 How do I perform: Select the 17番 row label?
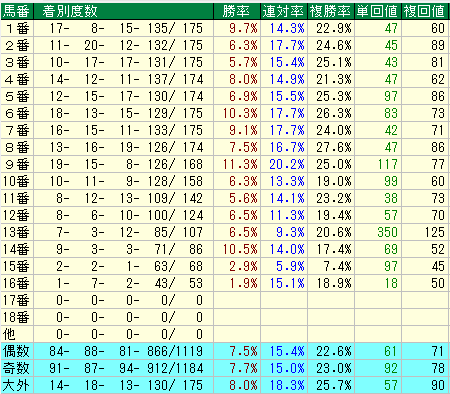click(16, 301)
